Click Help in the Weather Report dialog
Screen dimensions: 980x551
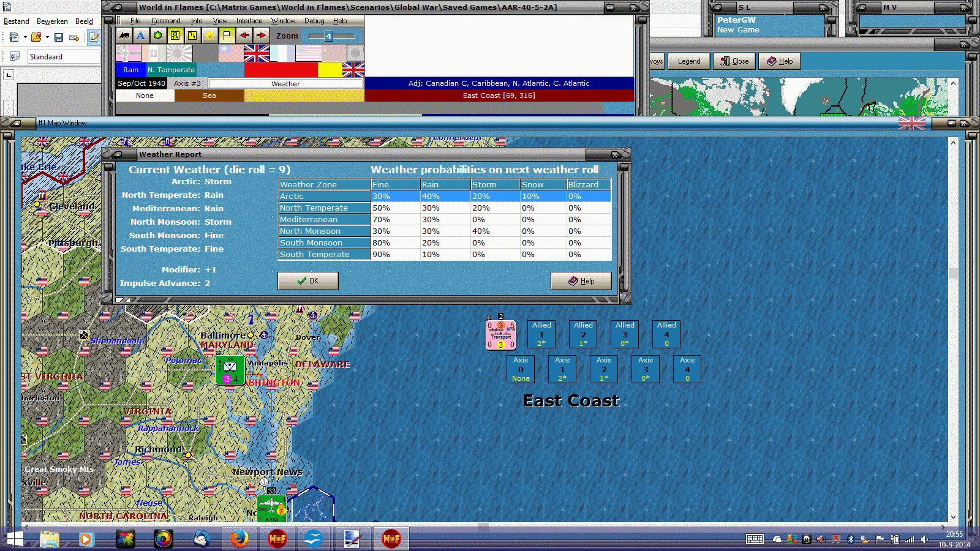(x=581, y=281)
